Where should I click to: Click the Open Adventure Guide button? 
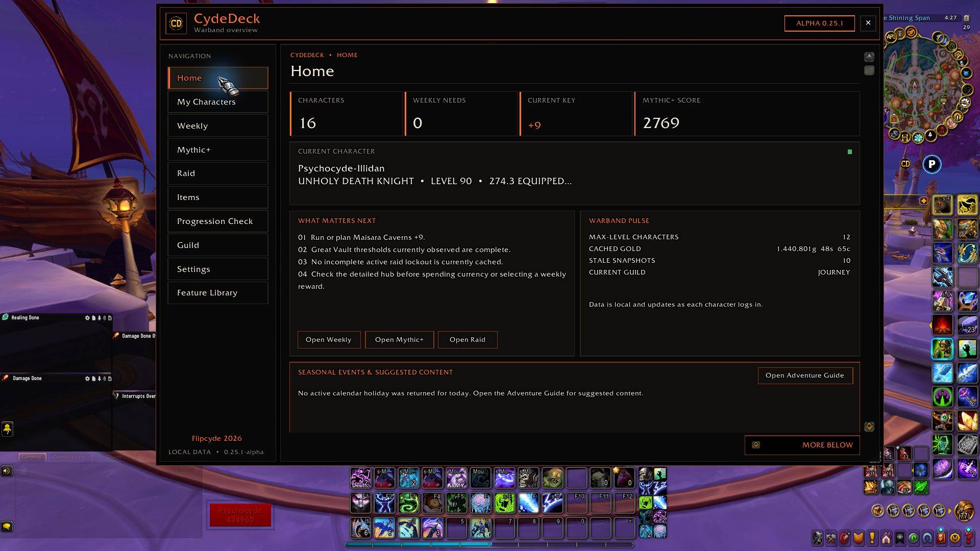pos(805,375)
